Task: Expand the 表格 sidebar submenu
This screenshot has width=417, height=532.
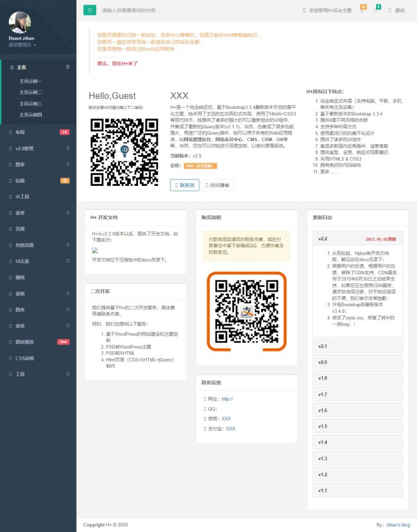Action: 67,293
